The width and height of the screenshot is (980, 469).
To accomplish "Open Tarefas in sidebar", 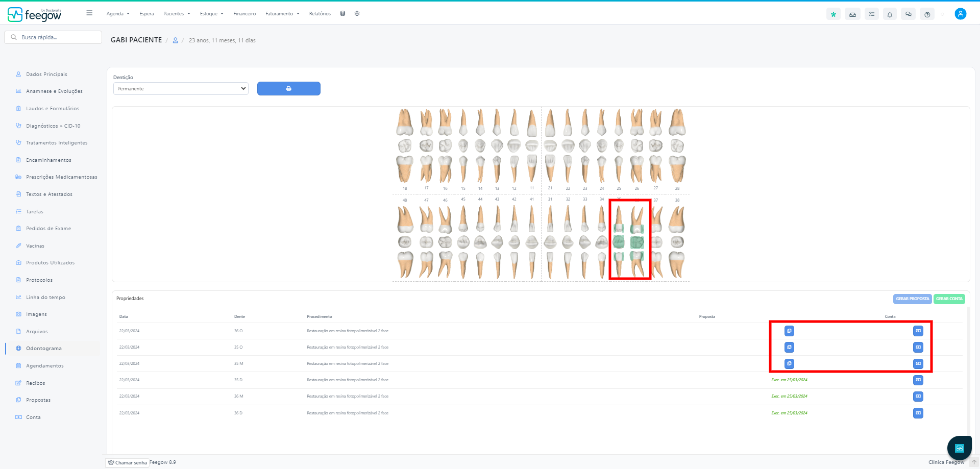I will [x=35, y=212].
